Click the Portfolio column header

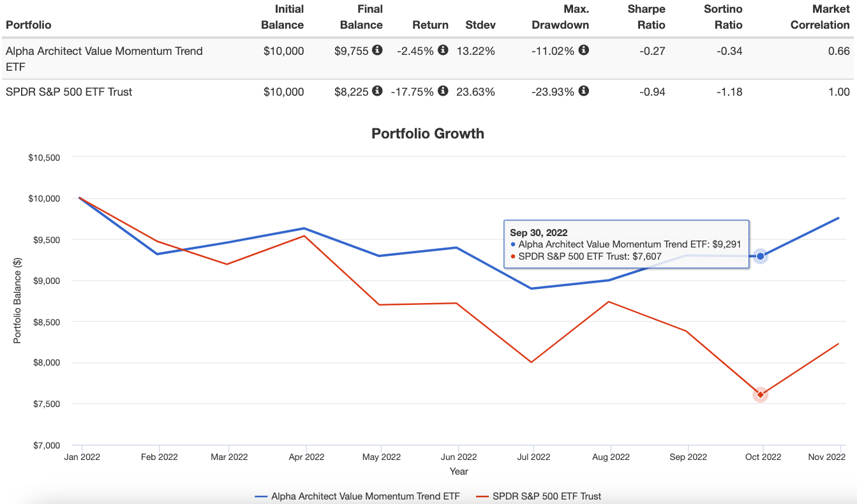tap(28, 25)
